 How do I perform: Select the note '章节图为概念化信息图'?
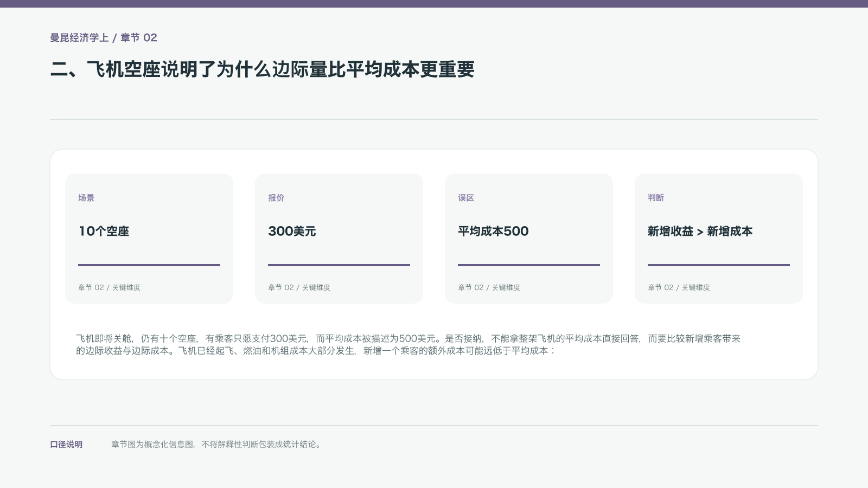[217, 444]
